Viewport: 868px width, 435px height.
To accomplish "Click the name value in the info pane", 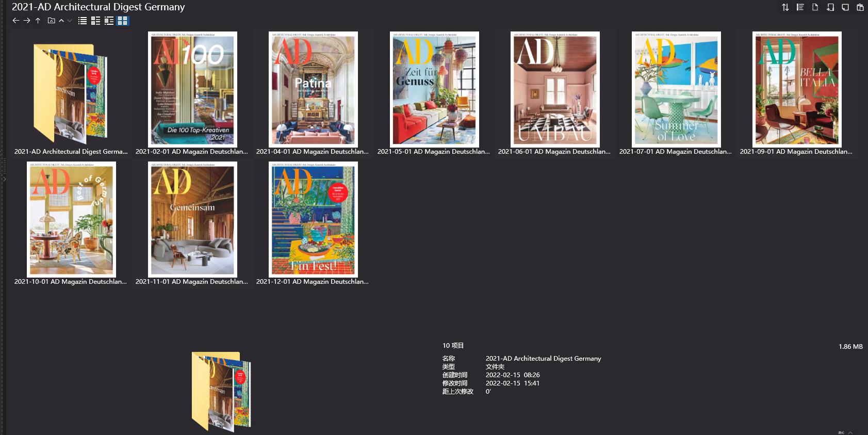I will pos(543,359).
